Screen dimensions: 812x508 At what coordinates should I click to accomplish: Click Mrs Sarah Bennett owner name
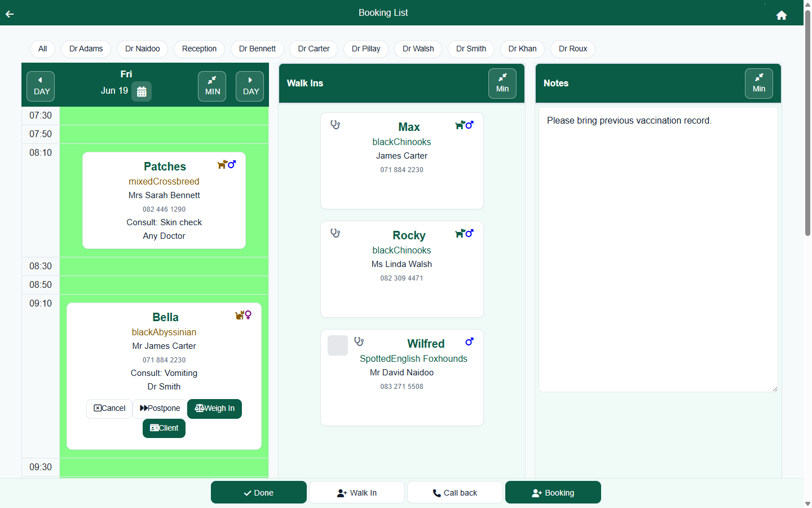point(164,195)
